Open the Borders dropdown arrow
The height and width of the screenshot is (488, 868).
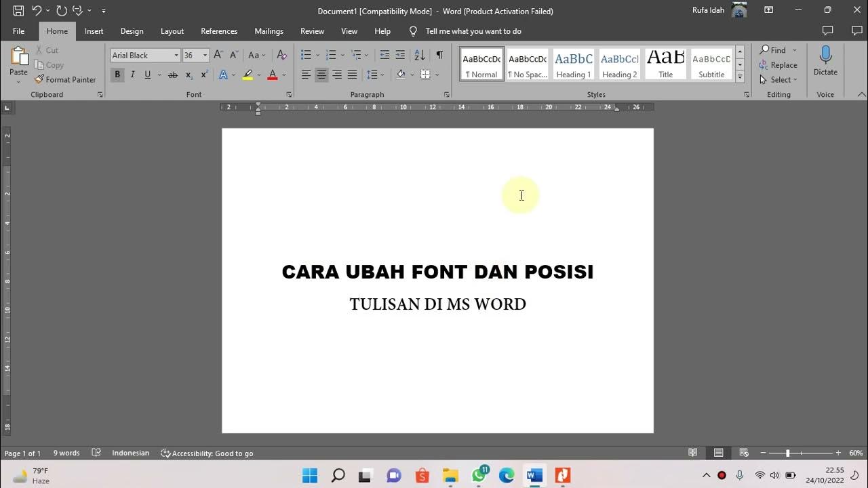click(437, 75)
